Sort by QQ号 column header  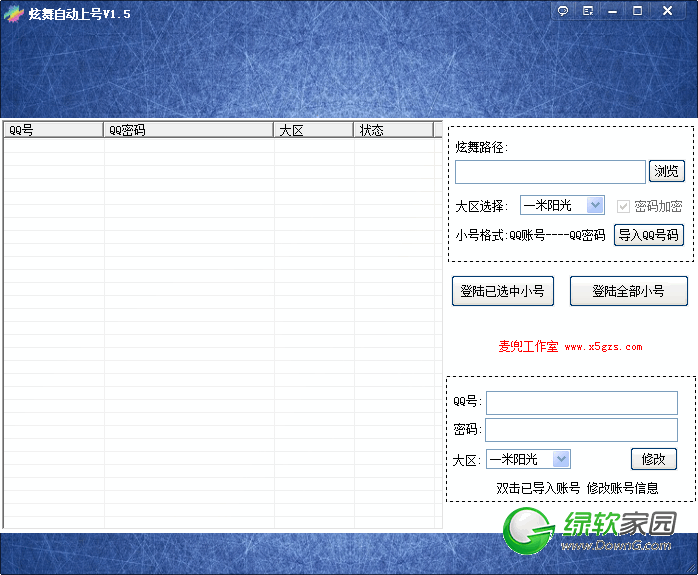pyautogui.click(x=53, y=130)
